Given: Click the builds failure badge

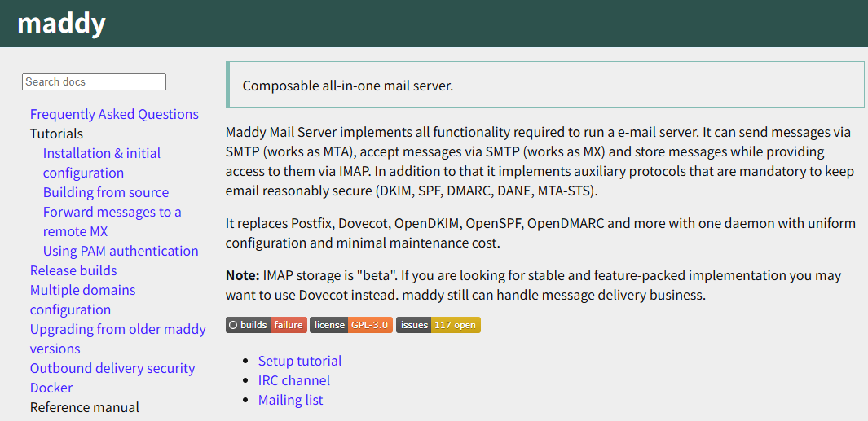Looking at the screenshot, I should point(267,325).
